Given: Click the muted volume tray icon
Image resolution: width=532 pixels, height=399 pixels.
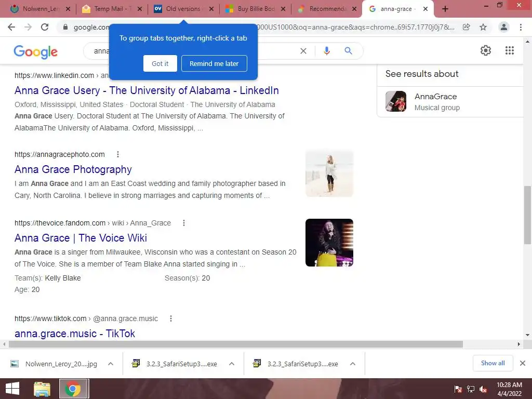Looking at the screenshot, I should click(x=483, y=389).
